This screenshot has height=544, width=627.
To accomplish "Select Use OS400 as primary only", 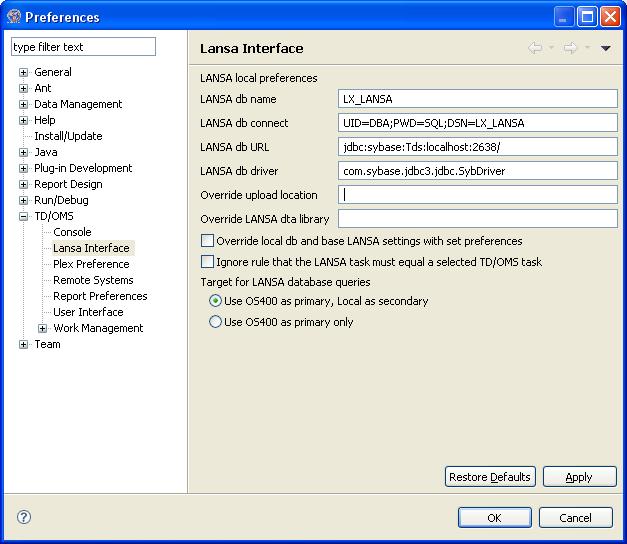I will 215,322.
